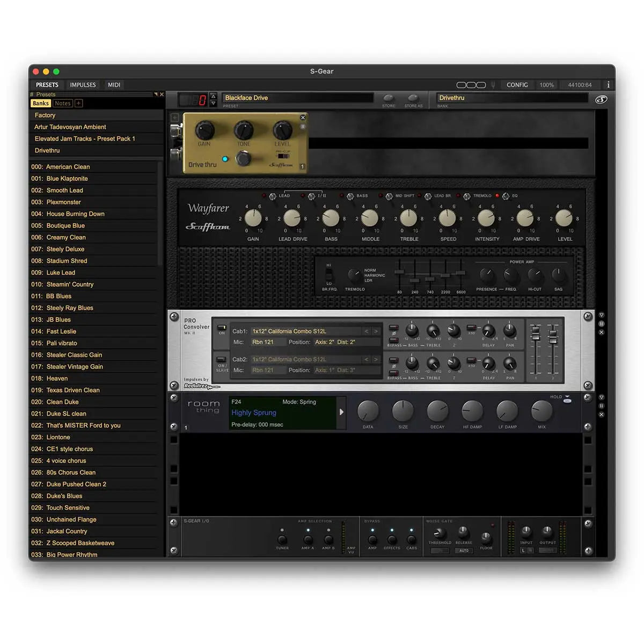Click the info icon in the top-right corner
The height and width of the screenshot is (644, 644).
click(608, 84)
